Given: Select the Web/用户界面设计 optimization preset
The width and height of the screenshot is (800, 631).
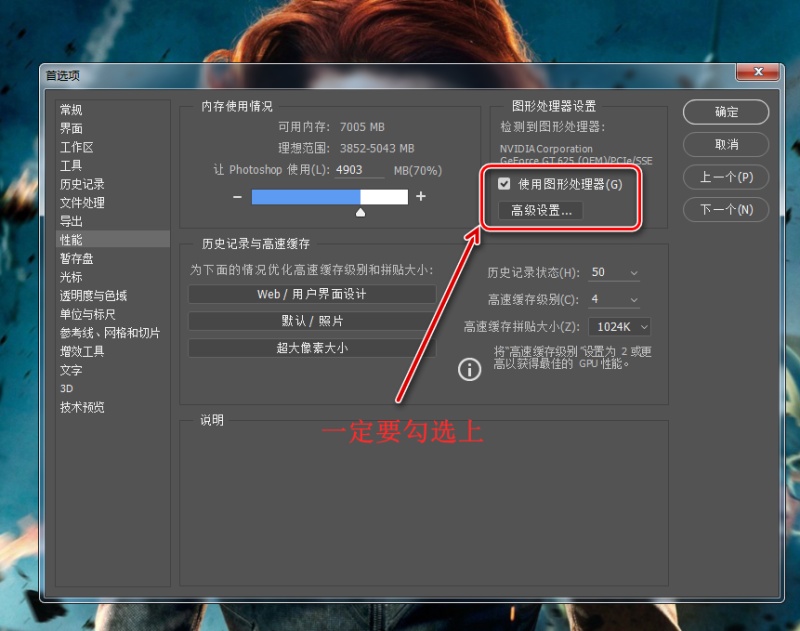Looking at the screenshot, I should coord(312,293).
